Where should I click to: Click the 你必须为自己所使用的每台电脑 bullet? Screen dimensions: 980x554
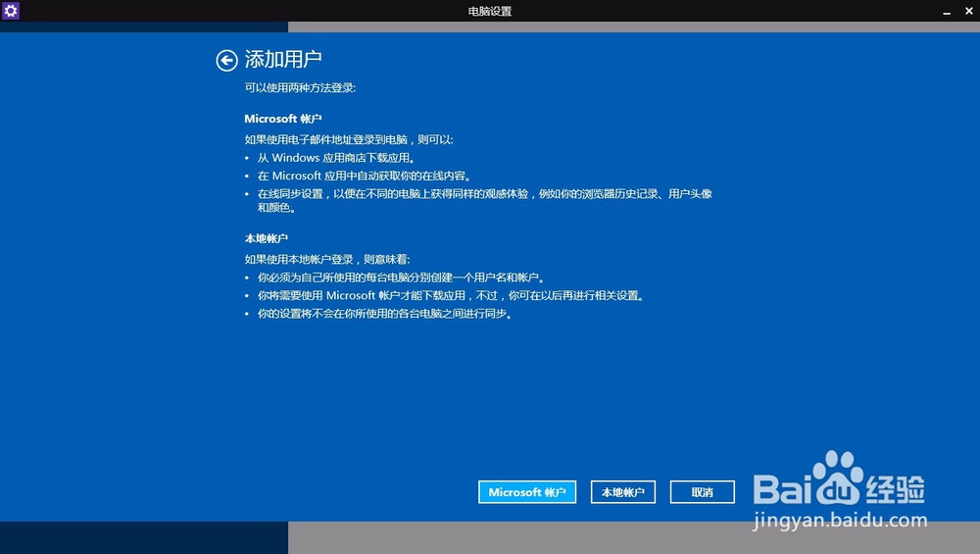pos(401,277)
